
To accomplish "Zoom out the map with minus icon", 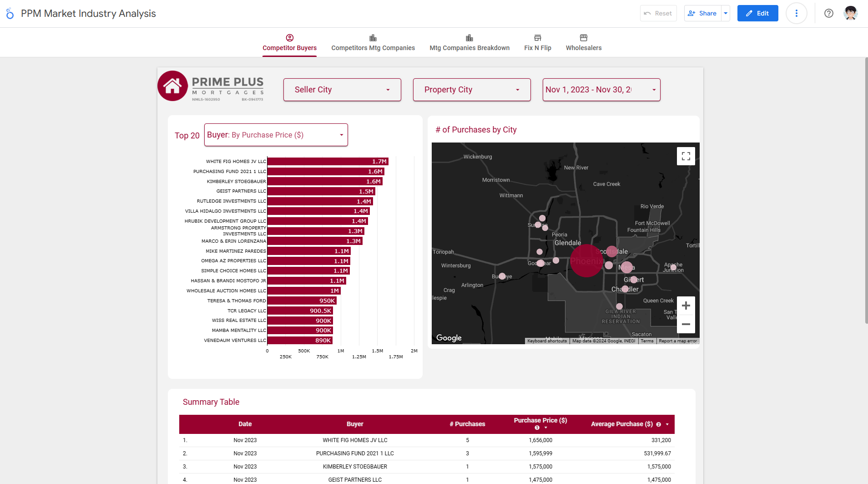I will [x=686, y=324].
